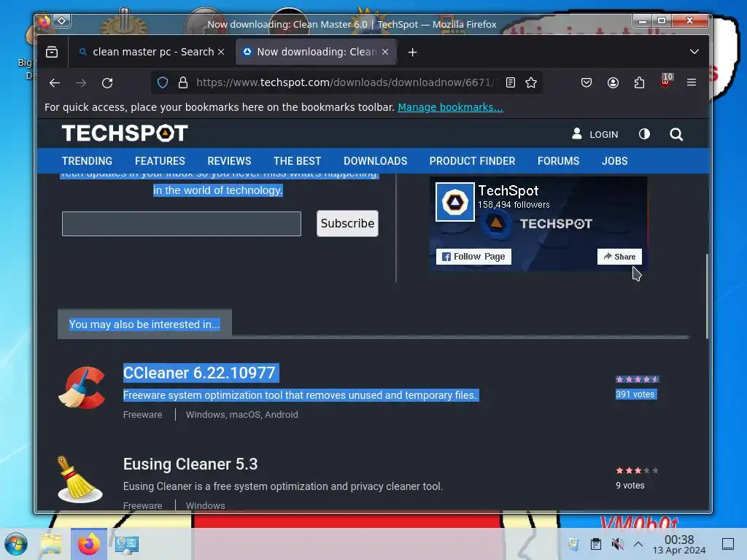This screenshot has height=560, width=747.
Task: Open a new tab with plus button
Action: click(413, 52)
